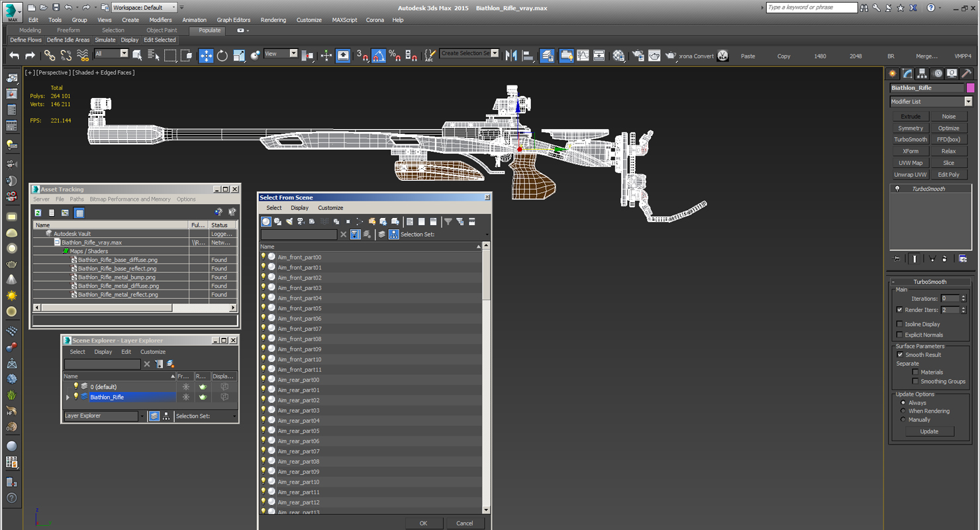Select table view icon in Asset Tracking

(x=79, y=213)
